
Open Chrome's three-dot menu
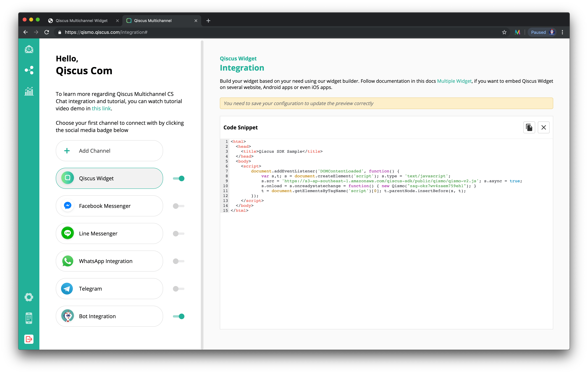562,32
